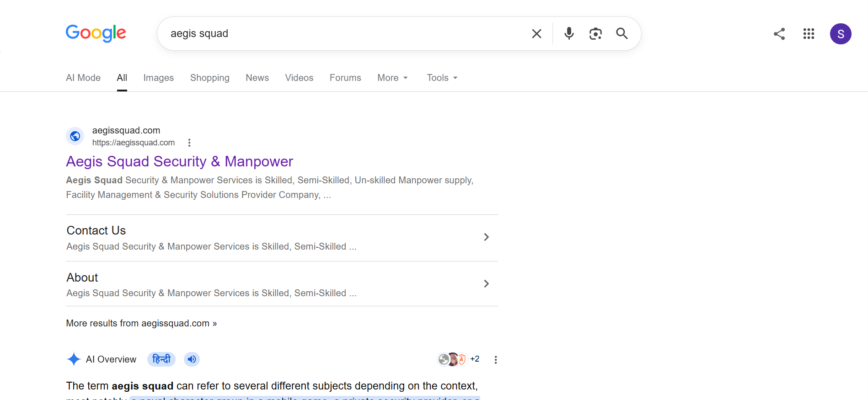Click the aegissquad.com globe favicon
The height and width of the screenshot is (400, 868).
[75, 136]
